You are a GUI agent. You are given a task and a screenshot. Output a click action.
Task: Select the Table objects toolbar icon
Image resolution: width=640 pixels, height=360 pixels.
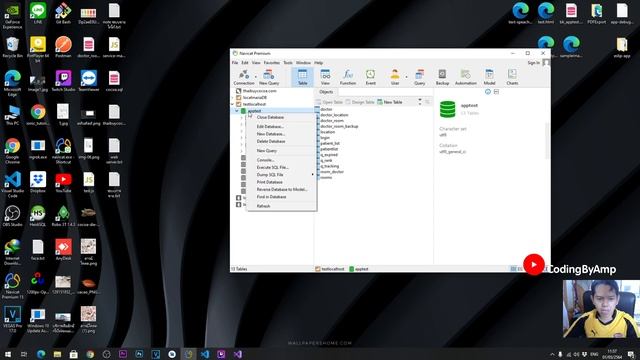point(302,77)
